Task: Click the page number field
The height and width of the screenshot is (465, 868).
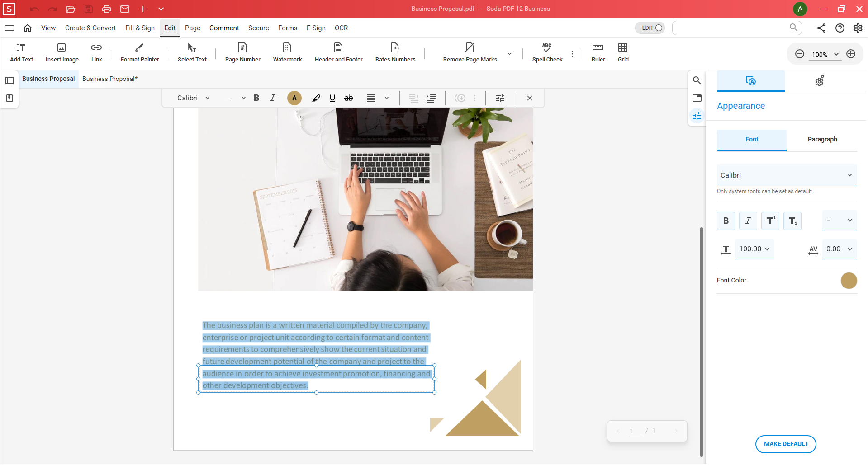Action: pyautogui.click(x=636, y=431)
